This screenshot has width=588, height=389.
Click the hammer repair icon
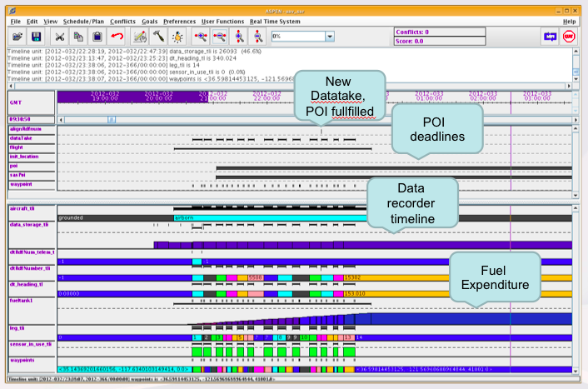coord(158,37)
